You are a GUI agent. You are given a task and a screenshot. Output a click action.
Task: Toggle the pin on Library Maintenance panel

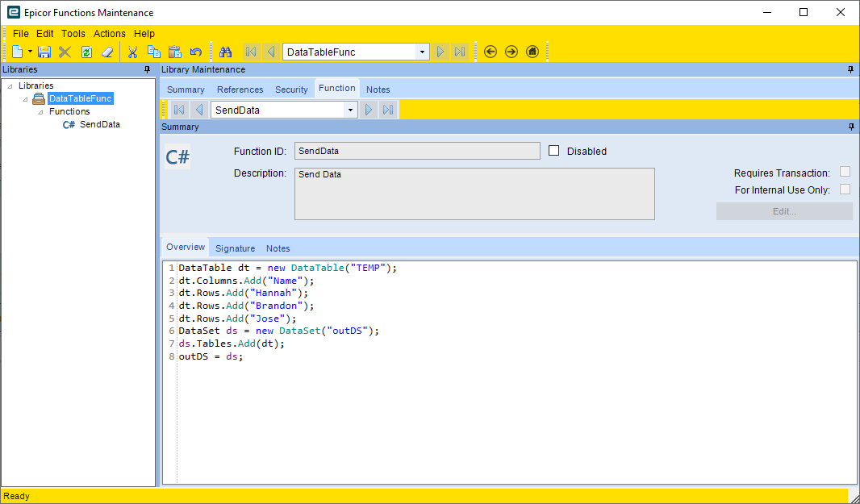[850, 69]
